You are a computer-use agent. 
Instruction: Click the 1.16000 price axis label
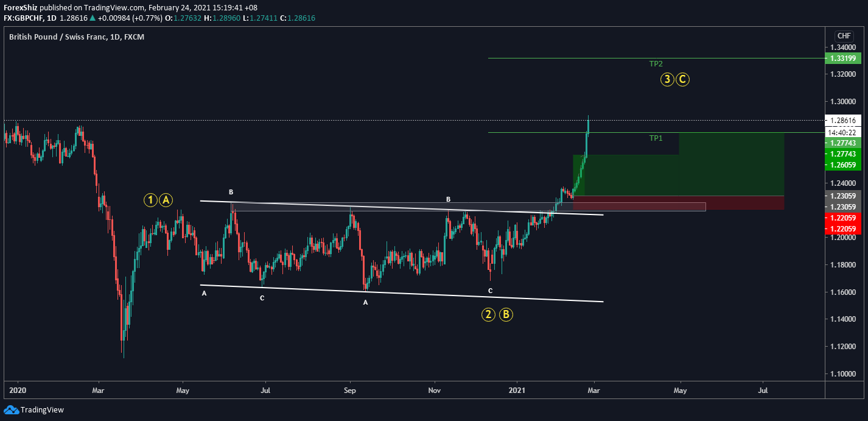pos(842,292)
